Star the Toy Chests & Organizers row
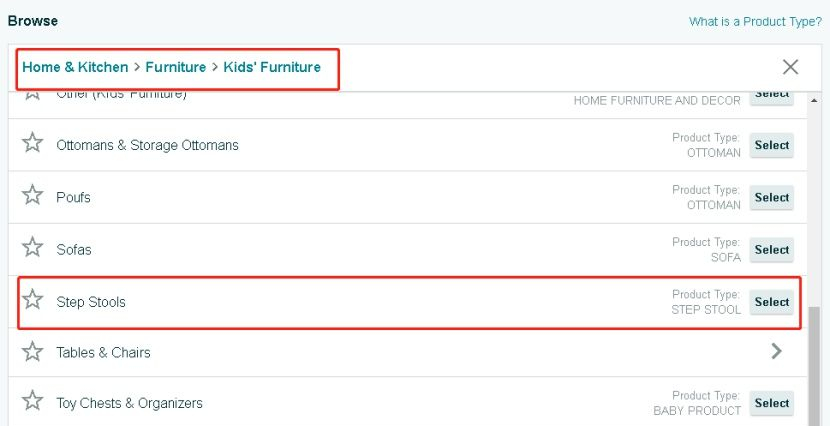The image size is (830, 426). (x=32, y=401)
